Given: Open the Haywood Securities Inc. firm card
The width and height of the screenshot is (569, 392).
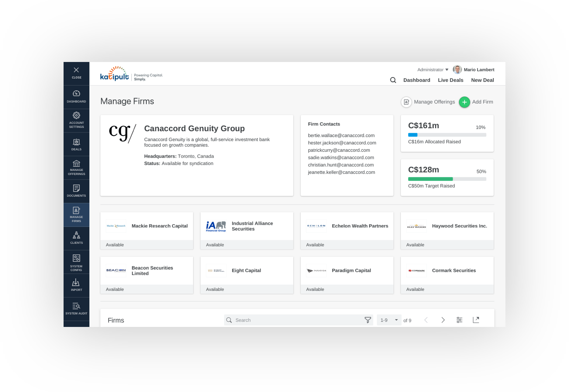Looking at the screenshot, I should (x=447, y=231).
